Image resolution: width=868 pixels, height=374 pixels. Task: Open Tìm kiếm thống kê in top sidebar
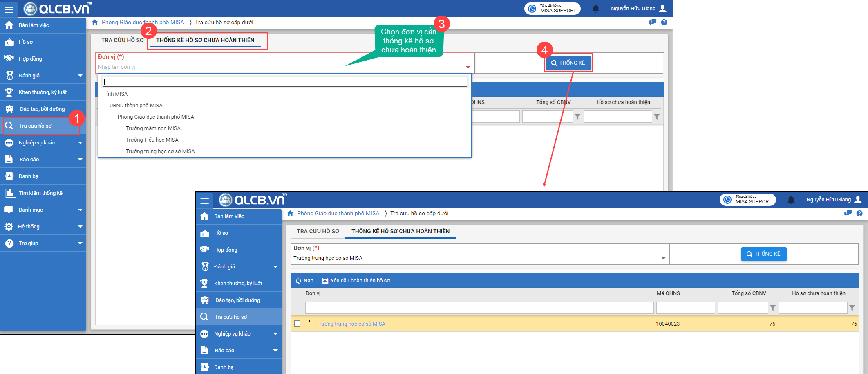point(40,193)
